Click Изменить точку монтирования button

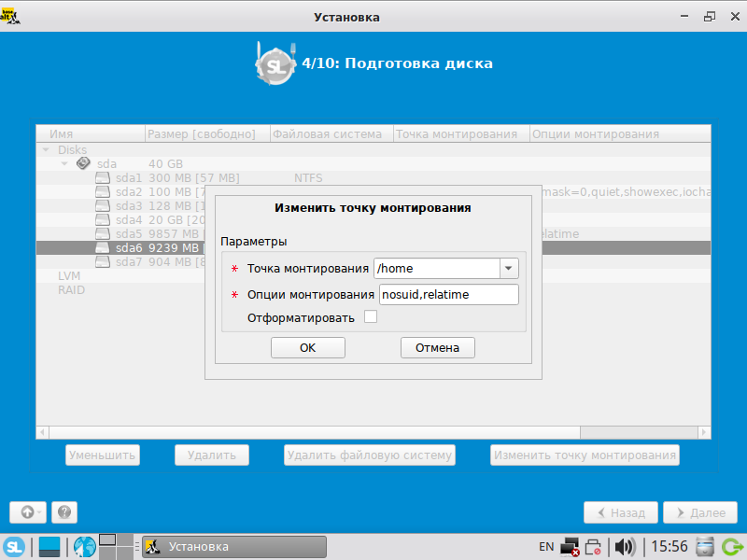585,455
